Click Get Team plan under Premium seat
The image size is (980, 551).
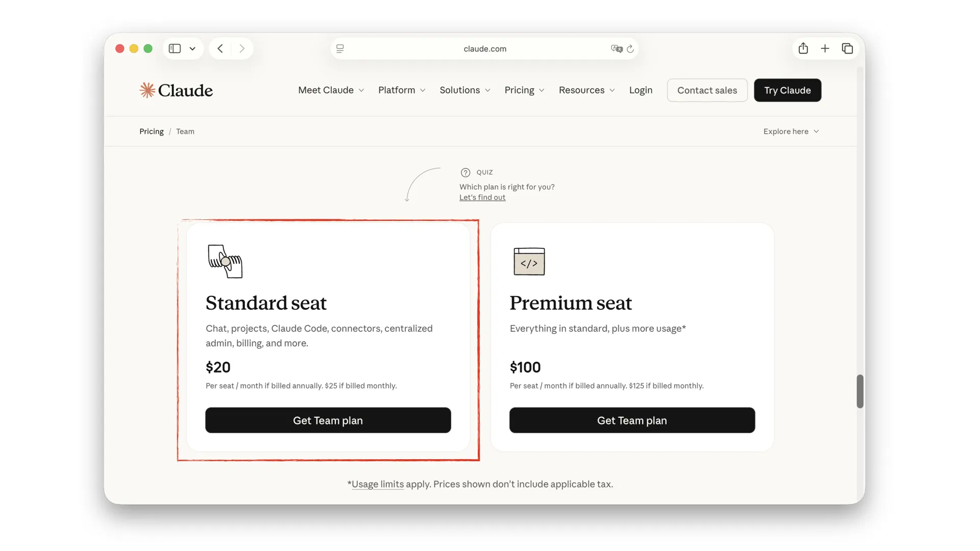(632, 420)
